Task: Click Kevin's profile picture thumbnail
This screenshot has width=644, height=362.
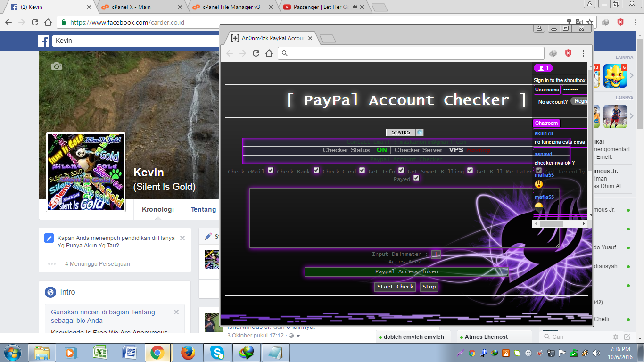Action: point(86,172)
